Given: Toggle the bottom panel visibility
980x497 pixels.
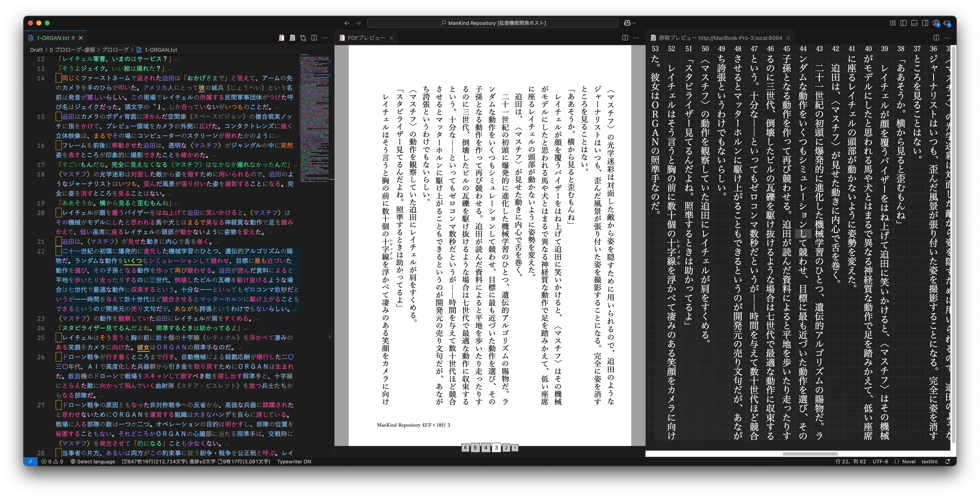Looking at the screenshot, I should tap(914, 23).
